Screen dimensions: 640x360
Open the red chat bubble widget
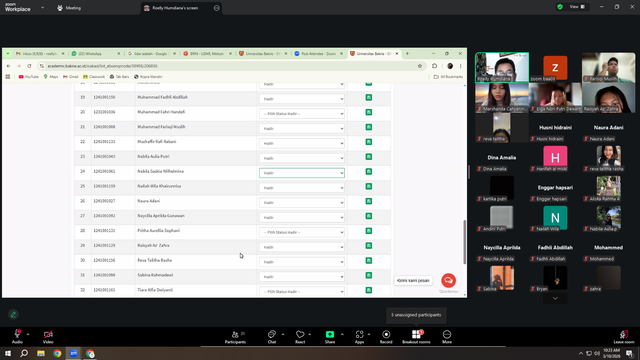click(x=448, y=280)
